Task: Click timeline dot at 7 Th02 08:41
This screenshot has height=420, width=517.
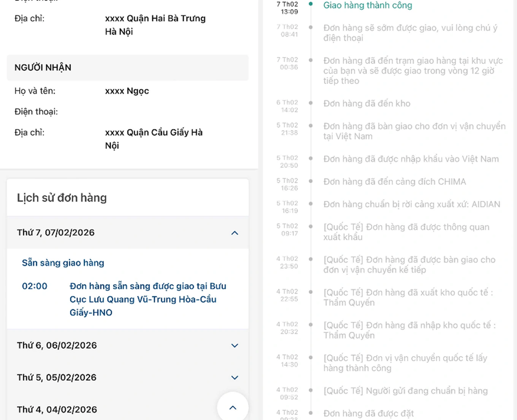Action: [310, 27]
